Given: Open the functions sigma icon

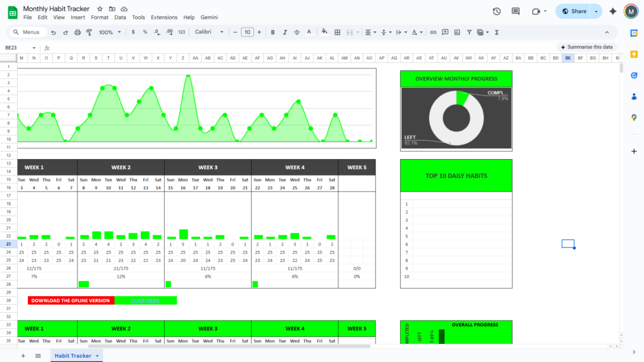Looking at the screenshot, I should (x=497, y=32).
